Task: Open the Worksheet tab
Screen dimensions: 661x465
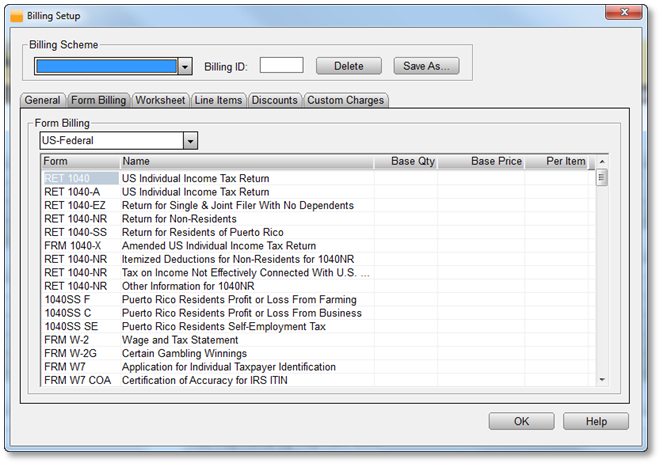Action: coord(160,100)
